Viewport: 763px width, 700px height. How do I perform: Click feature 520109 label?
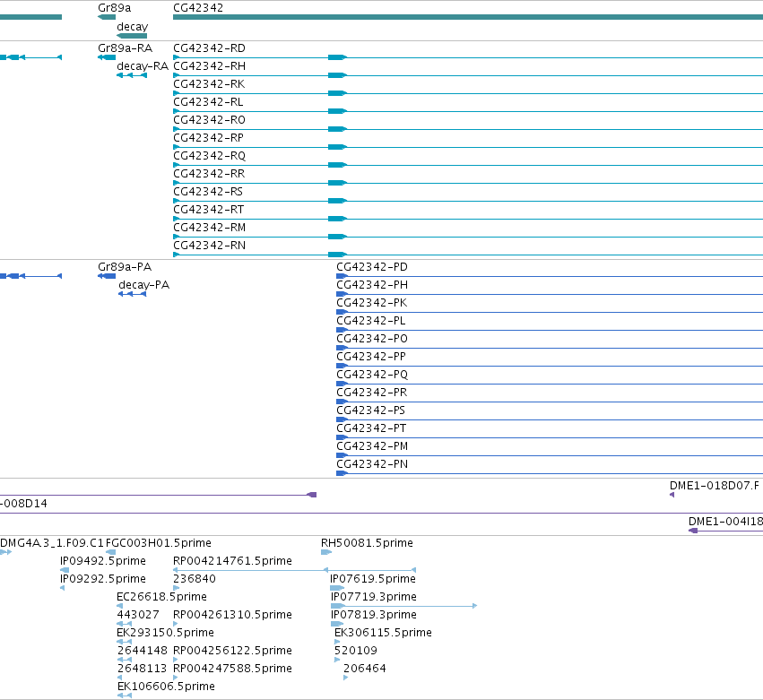356,651
